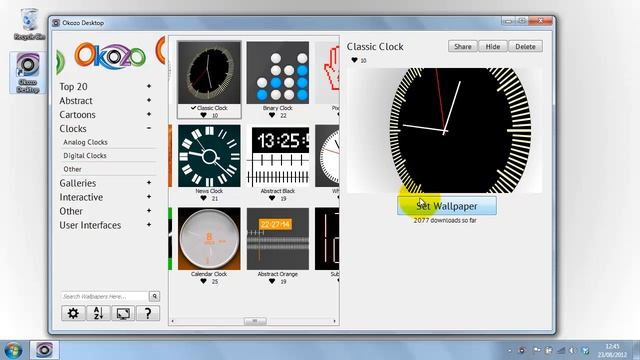The height and width of the screenshot is (360, 640).
Task: Select the Abstract Orange thumbnail
Action: click(278, 239)
